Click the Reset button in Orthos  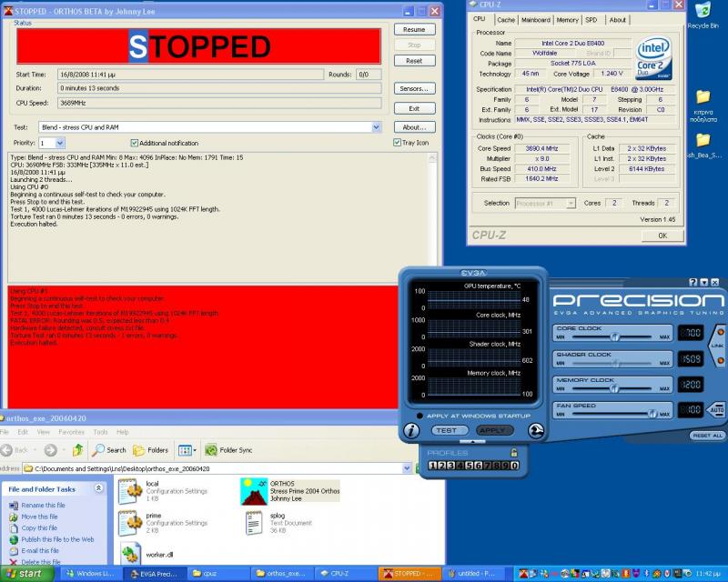tap(414, 61)
